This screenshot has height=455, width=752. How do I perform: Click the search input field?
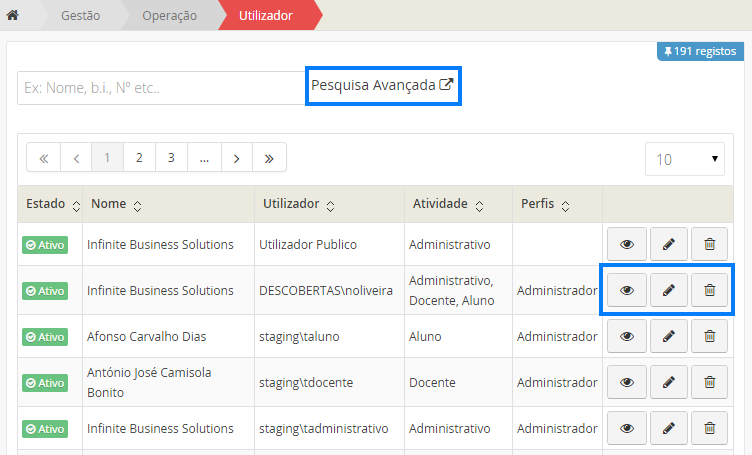160,88
